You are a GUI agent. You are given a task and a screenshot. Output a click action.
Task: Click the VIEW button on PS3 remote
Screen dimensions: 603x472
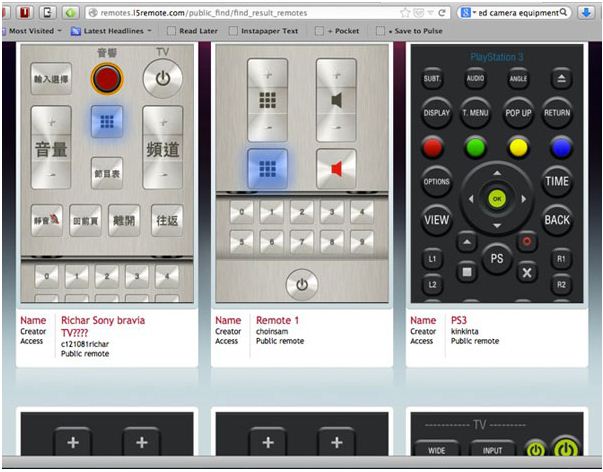tap(436, 220)
